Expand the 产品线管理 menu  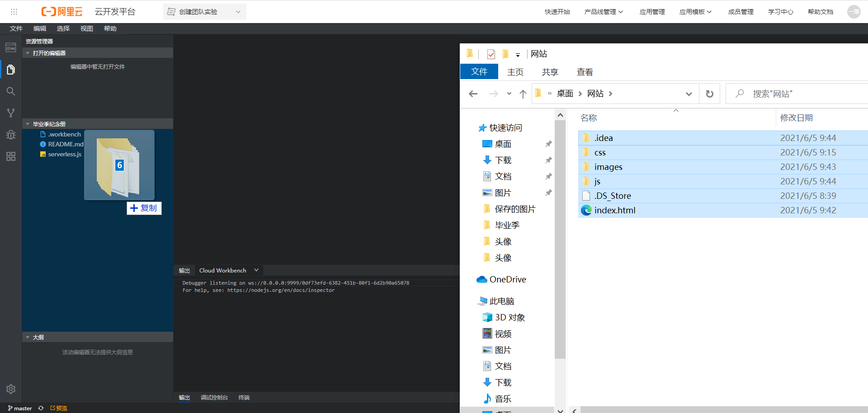604,12
